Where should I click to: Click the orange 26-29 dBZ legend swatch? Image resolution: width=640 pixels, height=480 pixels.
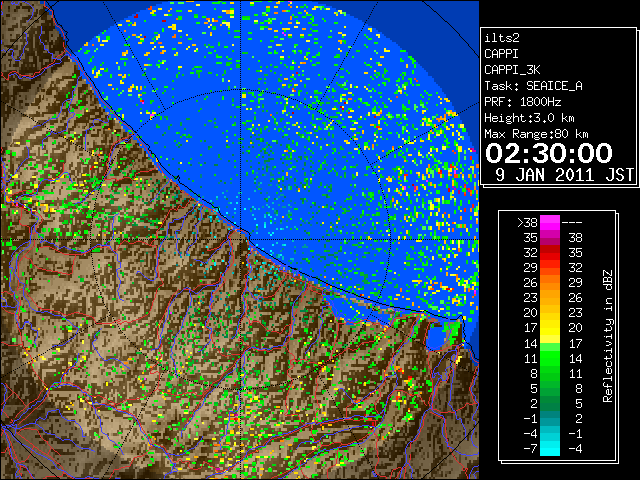point(550,283)
